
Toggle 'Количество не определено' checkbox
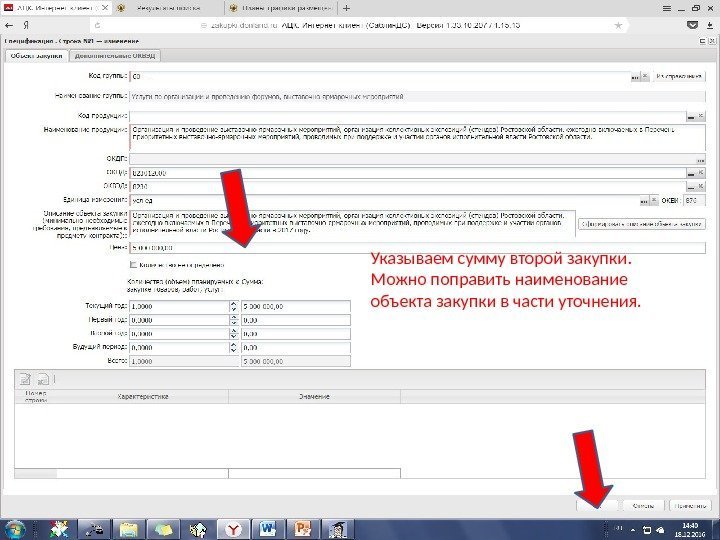click(133, 265)
